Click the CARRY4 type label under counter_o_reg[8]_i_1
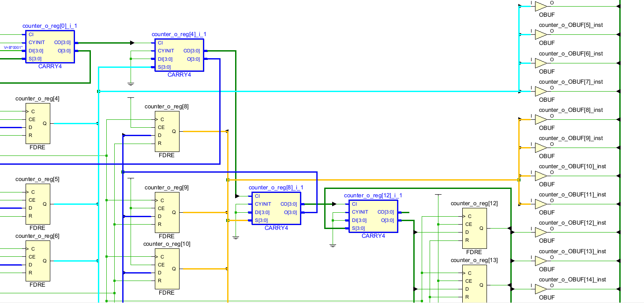The width and height of the screenshot is (644, 303). coord(276,228)
